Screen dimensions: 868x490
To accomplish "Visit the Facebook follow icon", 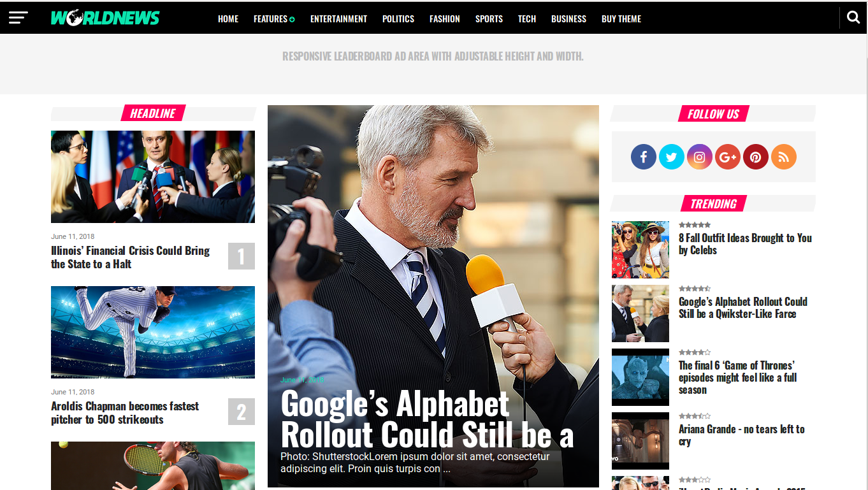I will [x=644, y=157].
